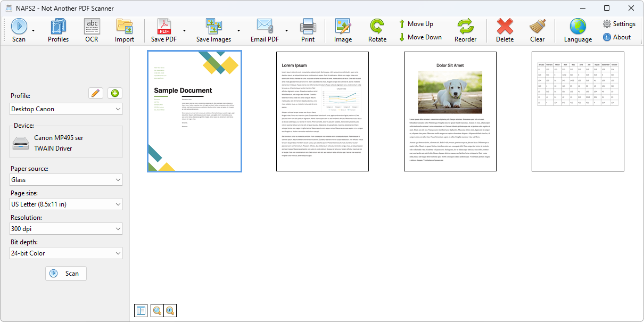
Task: Create a new scan profile
Action: click(114, 93)
